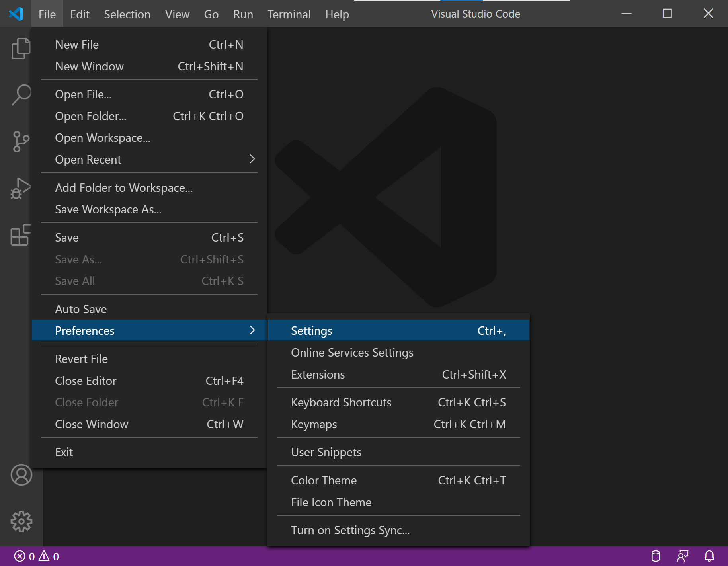Choose New File from File menu
This screenshot has height=566, width=728.
tap(149, 45)
